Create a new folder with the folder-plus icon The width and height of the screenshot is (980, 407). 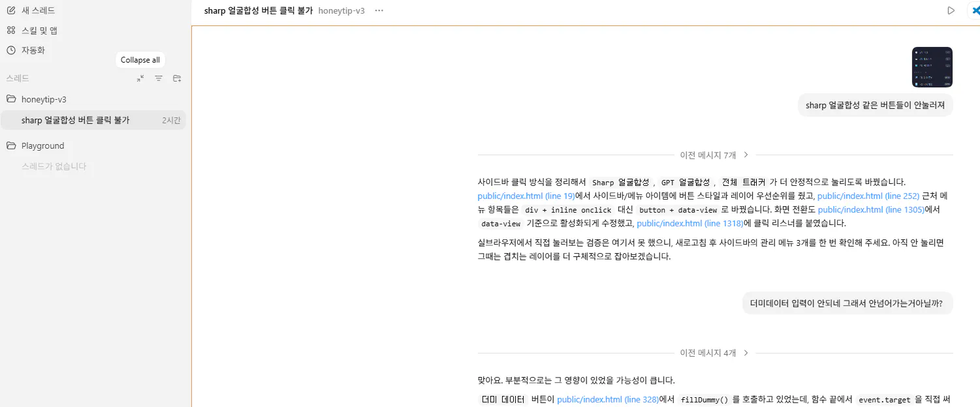[x=176, y=78]
